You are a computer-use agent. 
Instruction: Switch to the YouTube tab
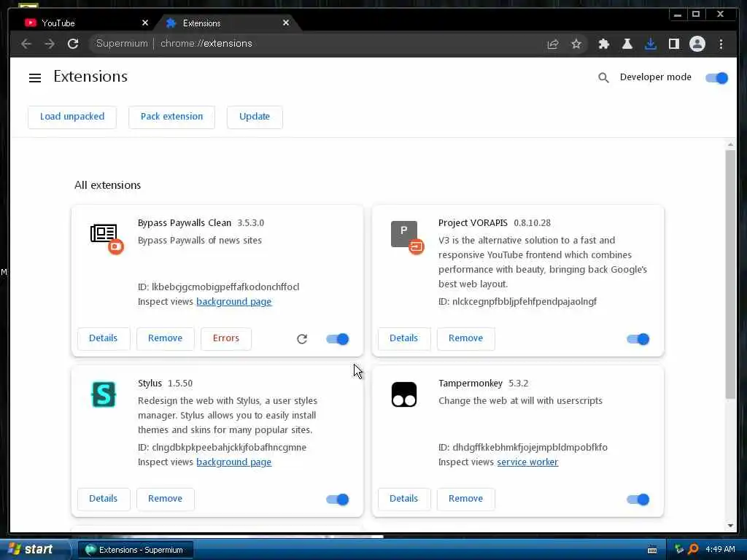(x=86, y=23)
